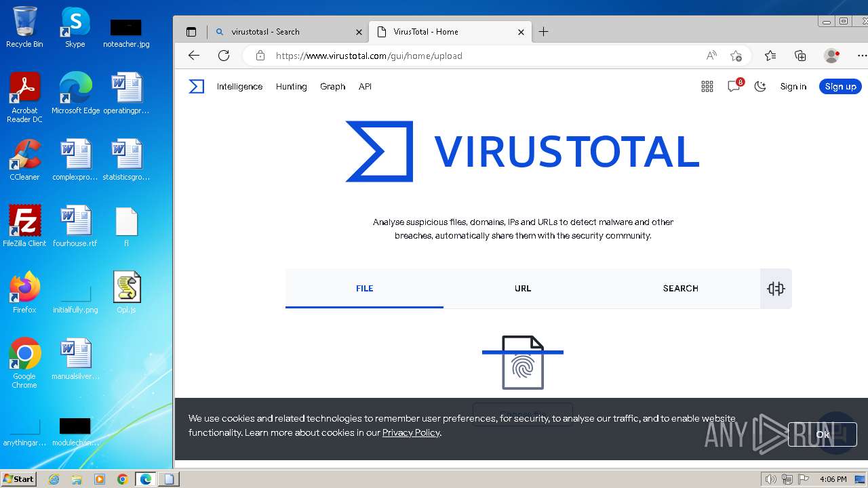Open the VirusTotal smart search icon
Viewport: 868px width, 488px height.
[776, 289]
